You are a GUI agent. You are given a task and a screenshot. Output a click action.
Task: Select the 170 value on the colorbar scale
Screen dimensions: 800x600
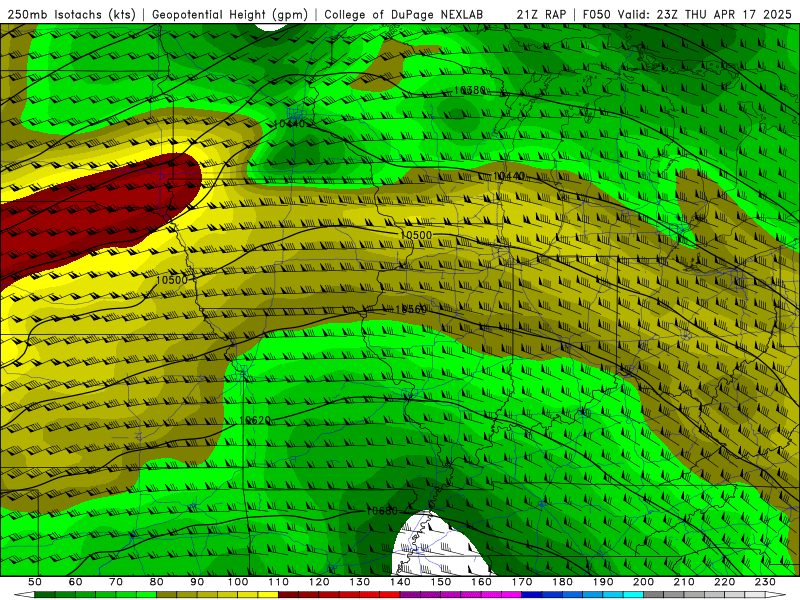[522, 582]
